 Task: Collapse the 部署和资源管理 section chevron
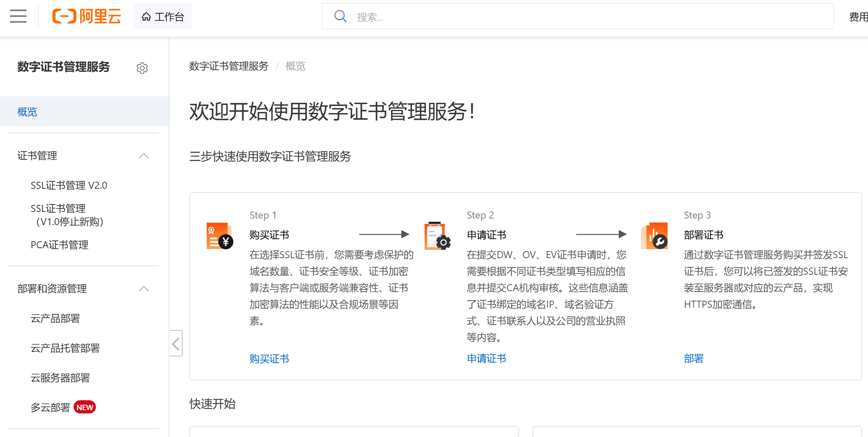click(x=144, y=289)
